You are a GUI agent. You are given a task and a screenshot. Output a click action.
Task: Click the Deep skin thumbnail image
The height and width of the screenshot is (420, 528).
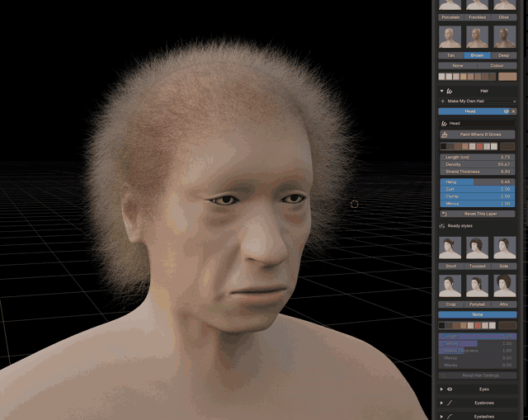pyautogui.click(x=504, y=37)
